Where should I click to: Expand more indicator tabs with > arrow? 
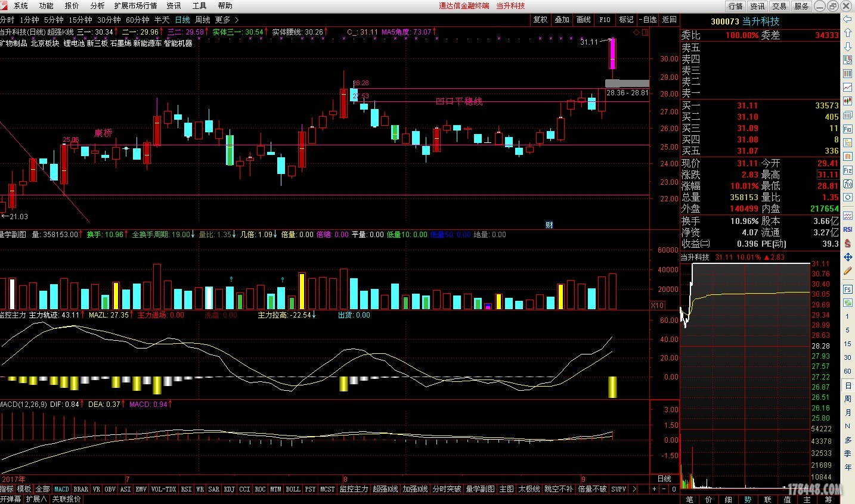634,489
